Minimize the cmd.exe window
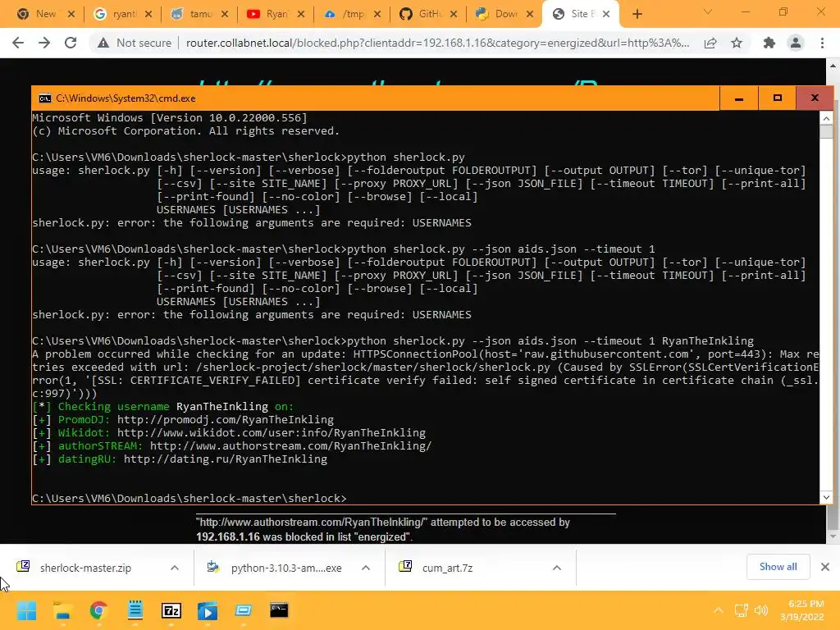The width and height of the screenshot is (840, 630). tap(739, 98)
